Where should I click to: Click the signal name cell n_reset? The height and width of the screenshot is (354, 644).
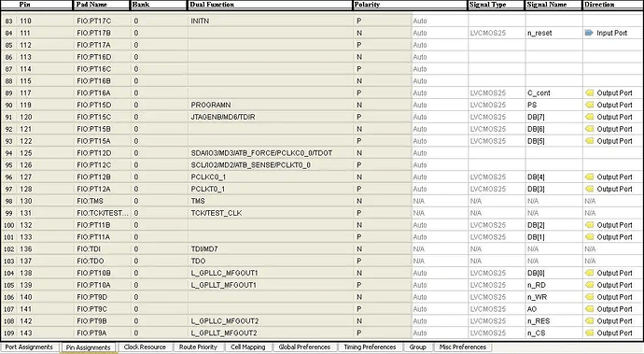click(539, 33)
